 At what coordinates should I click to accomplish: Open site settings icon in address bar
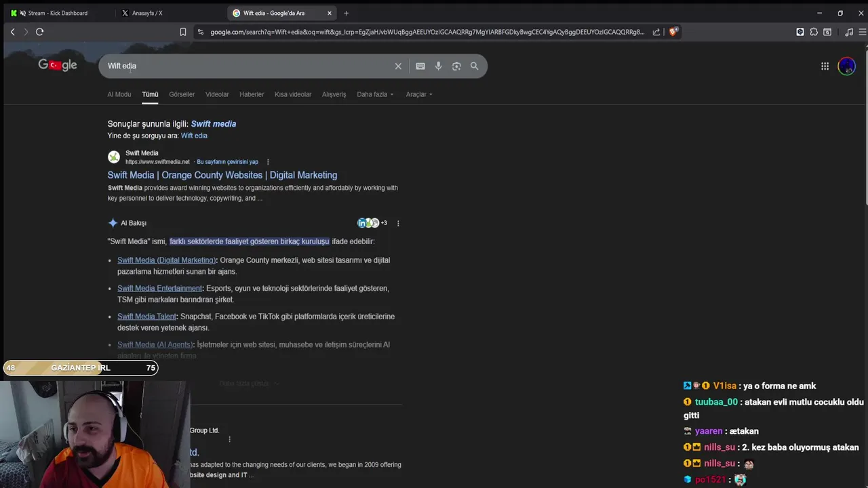[200, 32]
